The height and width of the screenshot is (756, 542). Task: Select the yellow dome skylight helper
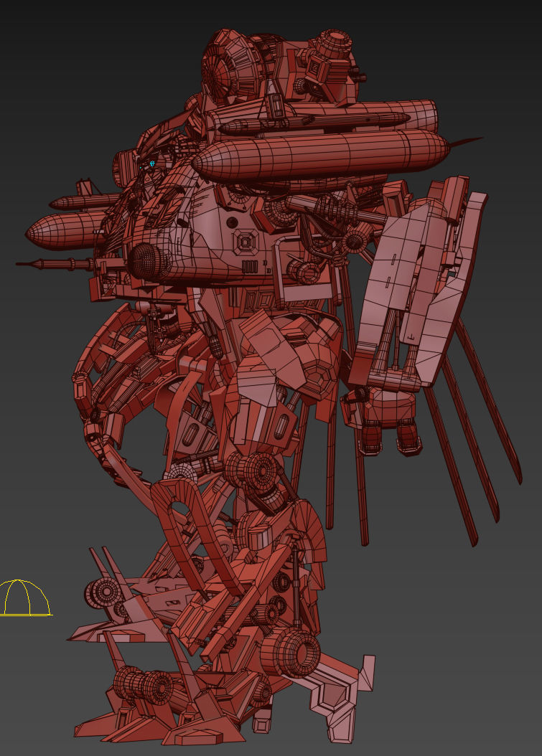(x=25, y=598)
